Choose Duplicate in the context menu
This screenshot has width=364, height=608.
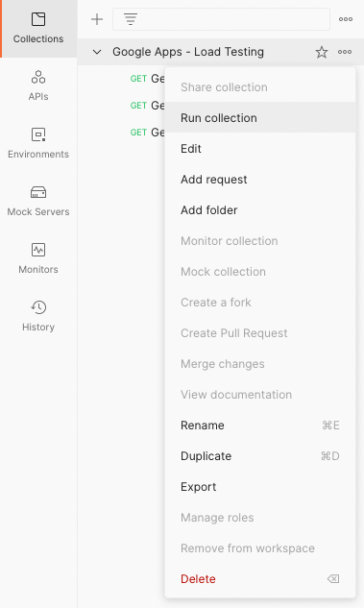pyautogui.click(x=260, y=456)
